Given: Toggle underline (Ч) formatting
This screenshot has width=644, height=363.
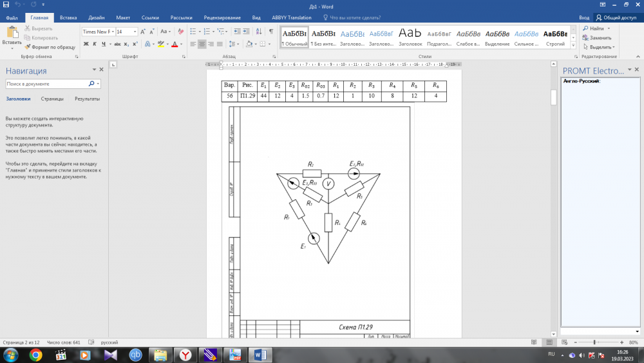Looking at the screenshot, I should 104,44.
